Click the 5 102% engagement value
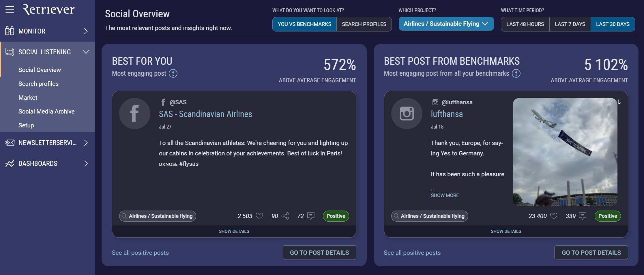Image resolution: width=644 pixels, height=275 pixels. [606, 65]
